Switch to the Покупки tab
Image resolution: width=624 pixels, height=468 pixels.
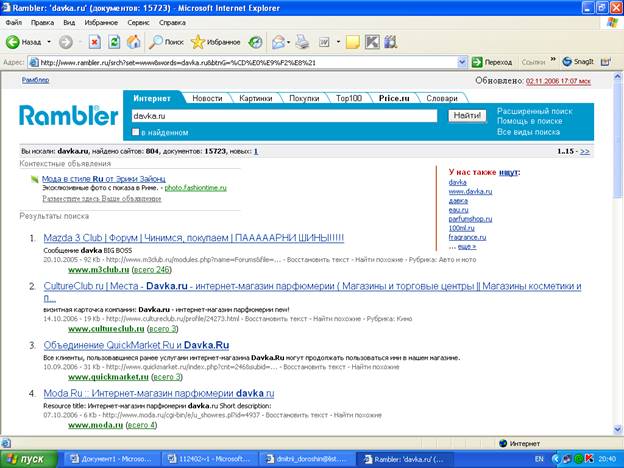coord(304,98)
